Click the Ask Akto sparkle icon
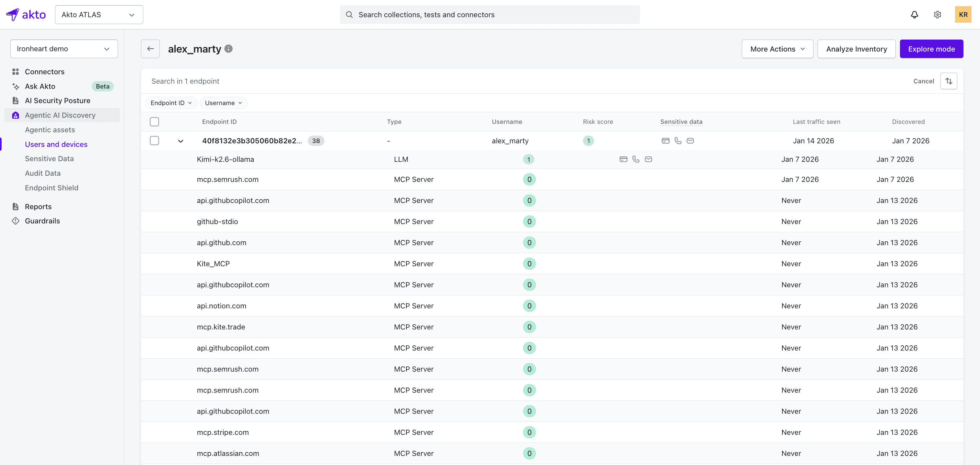This screenshot has height=465, width=980. (16, 86)
